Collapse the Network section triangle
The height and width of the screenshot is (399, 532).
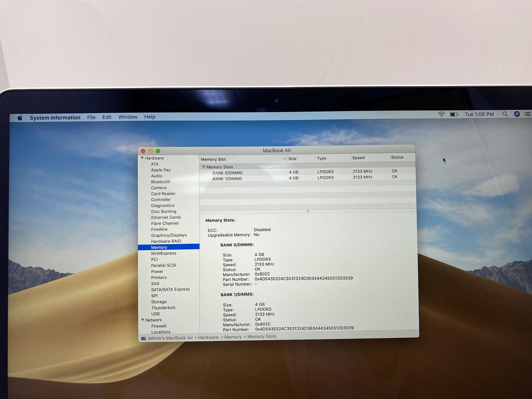[143, 320]
